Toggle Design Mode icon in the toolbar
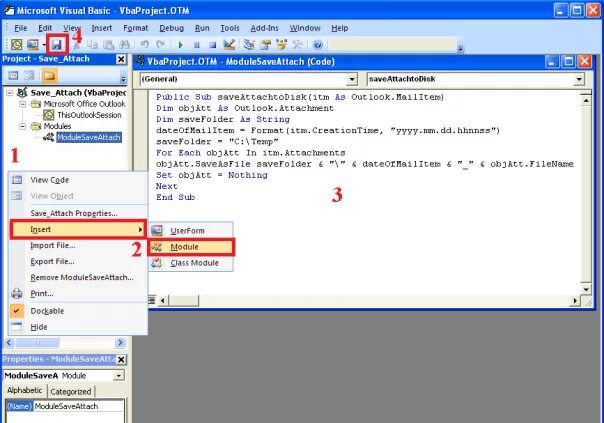The image size is (604, 423). click(229, 45)
